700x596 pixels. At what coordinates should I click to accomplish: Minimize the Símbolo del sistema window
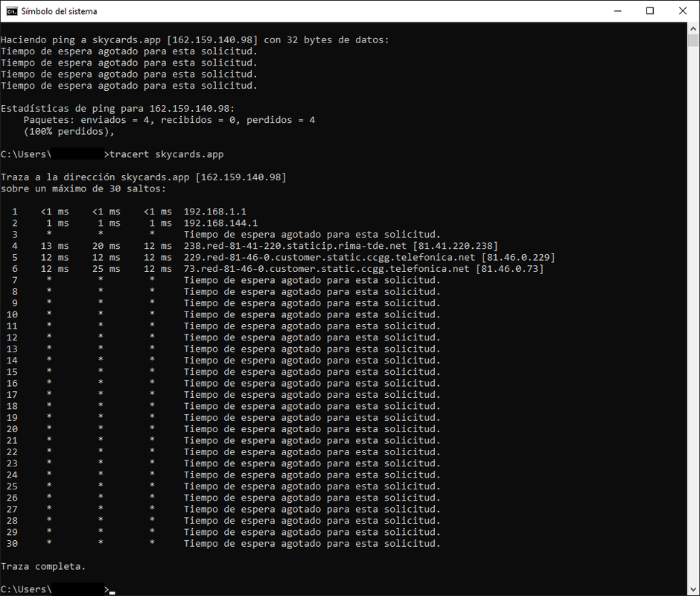615,11
